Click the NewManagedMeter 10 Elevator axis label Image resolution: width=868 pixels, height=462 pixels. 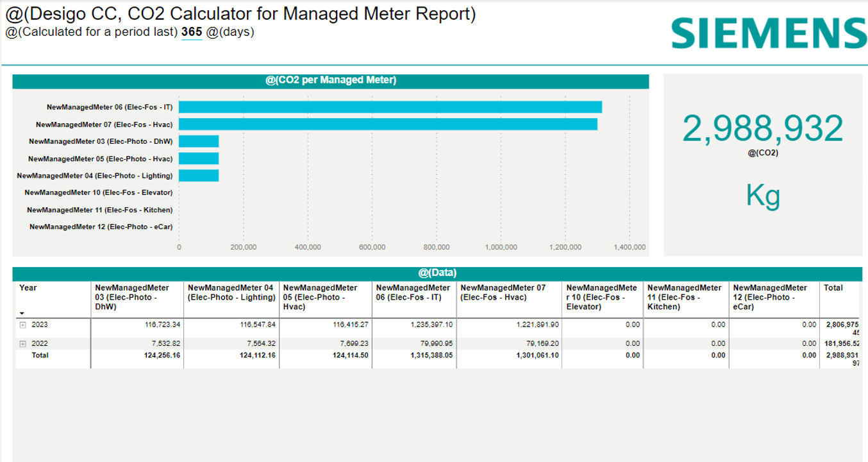(x=98, y=193)
